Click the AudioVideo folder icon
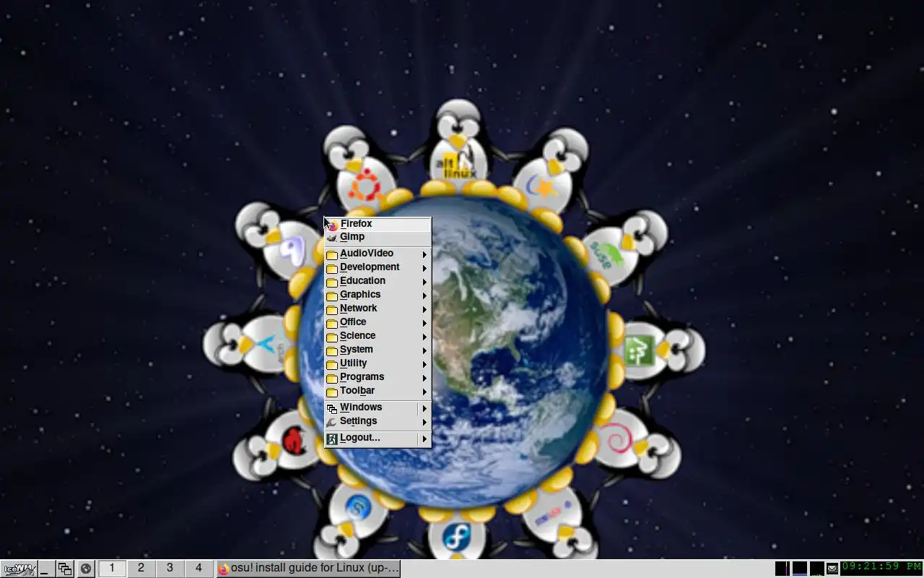The height and width of the screenshot is (578, 924). [332, 254]
